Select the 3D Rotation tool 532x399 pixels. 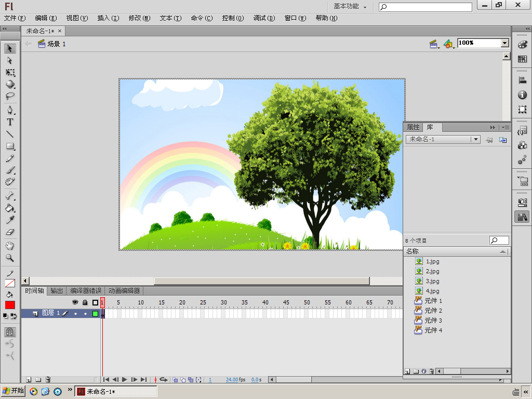coord(10,84)
